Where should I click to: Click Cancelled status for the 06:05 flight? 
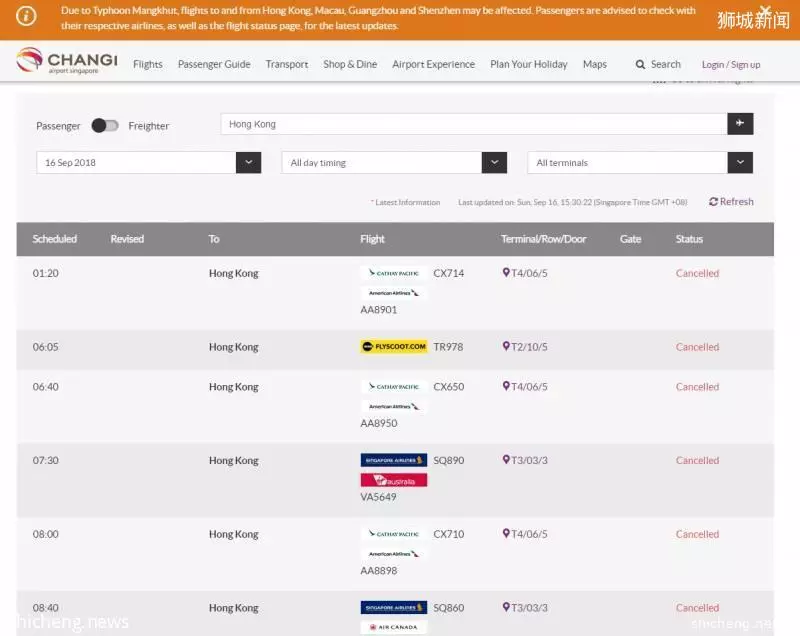[697, 347]
